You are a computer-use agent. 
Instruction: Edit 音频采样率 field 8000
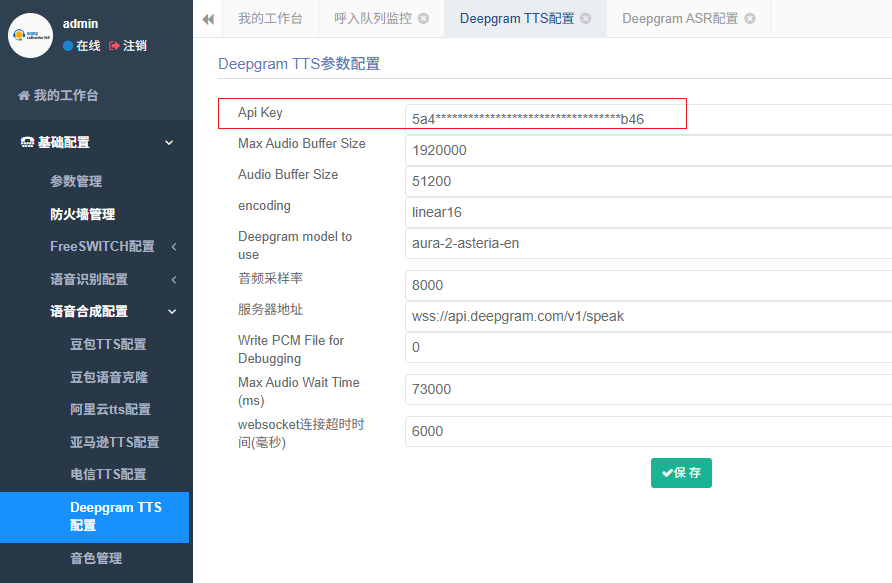coord(649,286)
